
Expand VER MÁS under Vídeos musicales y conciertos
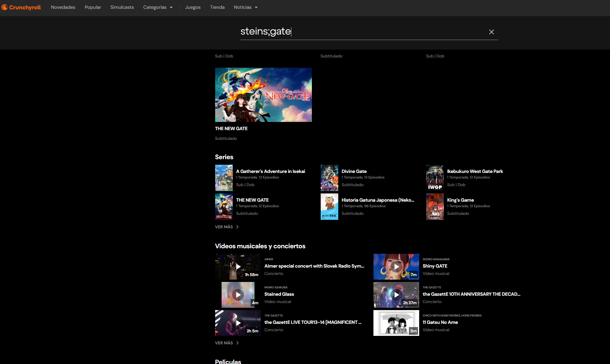tap(227, 343)
